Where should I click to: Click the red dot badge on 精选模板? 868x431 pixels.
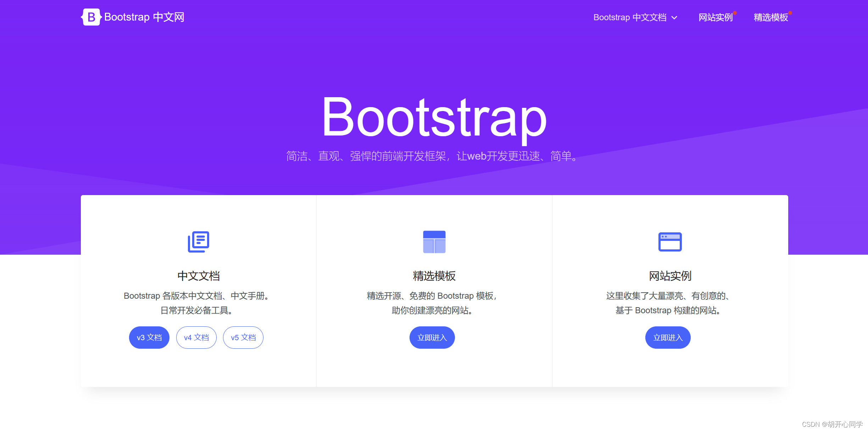[790, 13]
